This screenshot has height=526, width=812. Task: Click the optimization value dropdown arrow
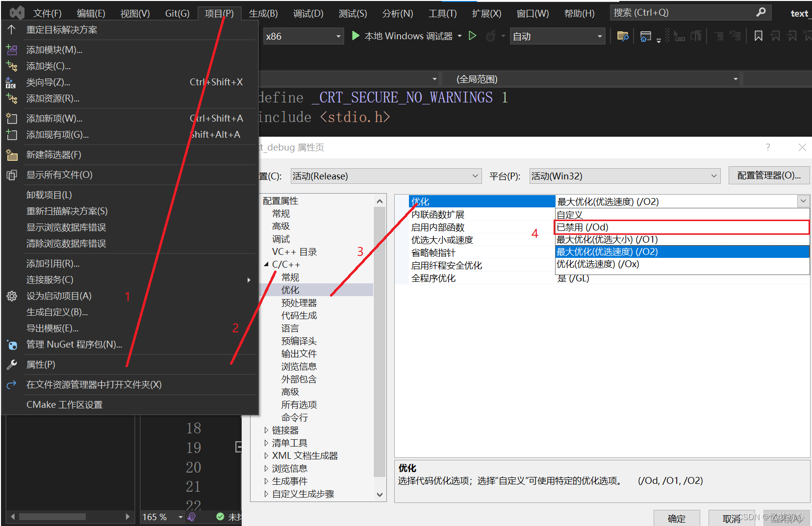(803, 201)
